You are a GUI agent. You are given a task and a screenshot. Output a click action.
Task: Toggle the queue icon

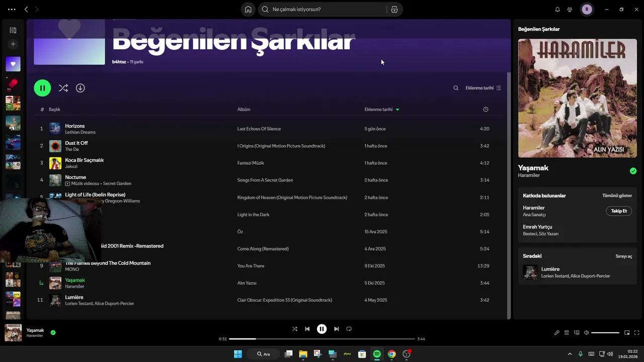tap(567, 332)
